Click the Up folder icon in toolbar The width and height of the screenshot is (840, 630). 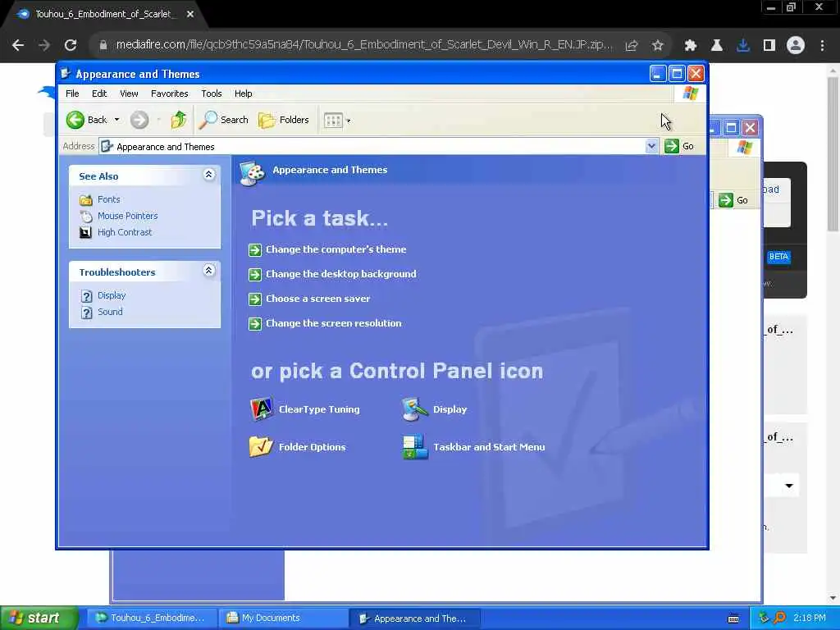pos(179,120)
